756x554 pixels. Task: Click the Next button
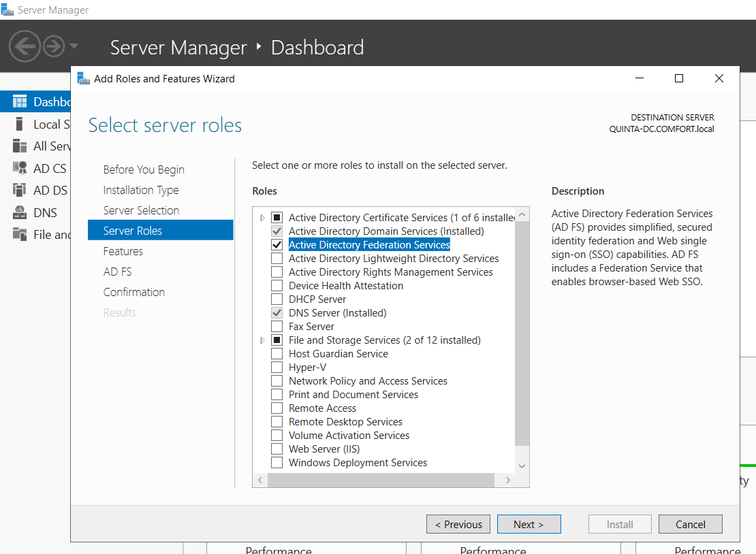click(x=529, y=524)
